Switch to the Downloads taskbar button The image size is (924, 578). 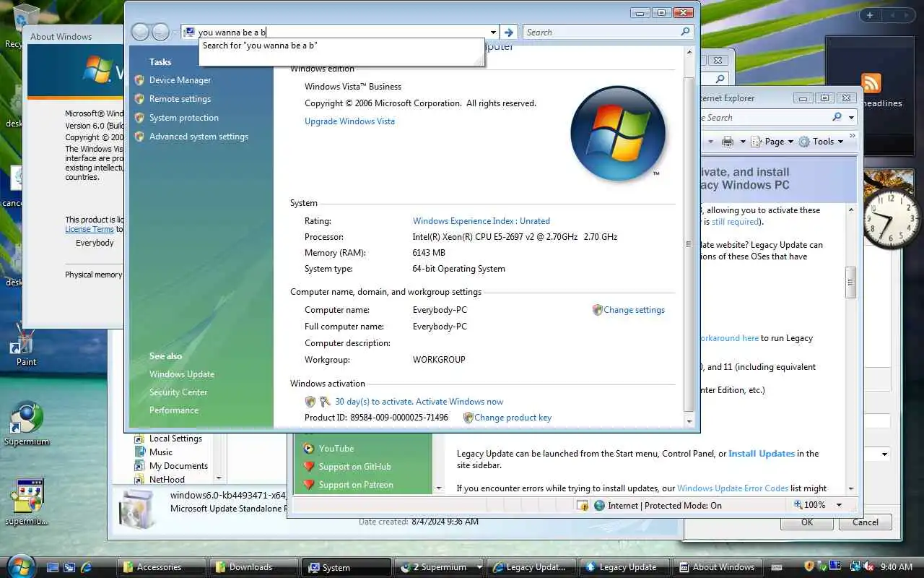pyautogui.click(x=253, y=567)
